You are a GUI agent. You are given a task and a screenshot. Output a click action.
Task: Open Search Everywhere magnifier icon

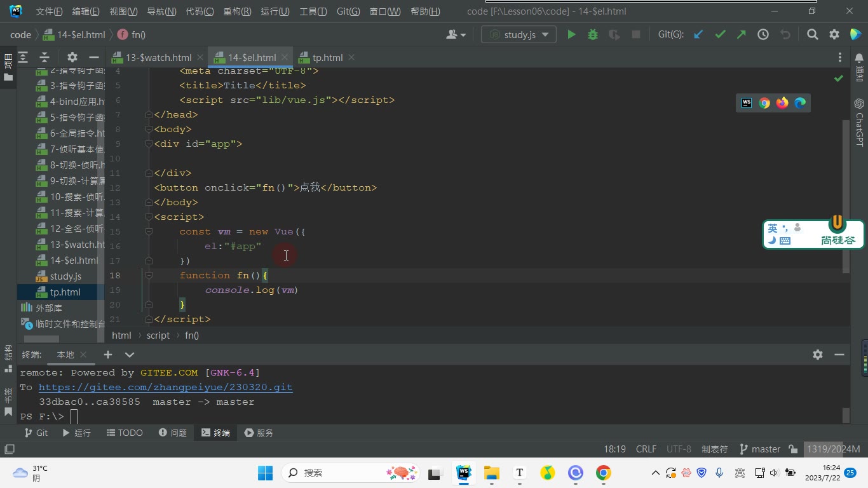tap(813, 35)
